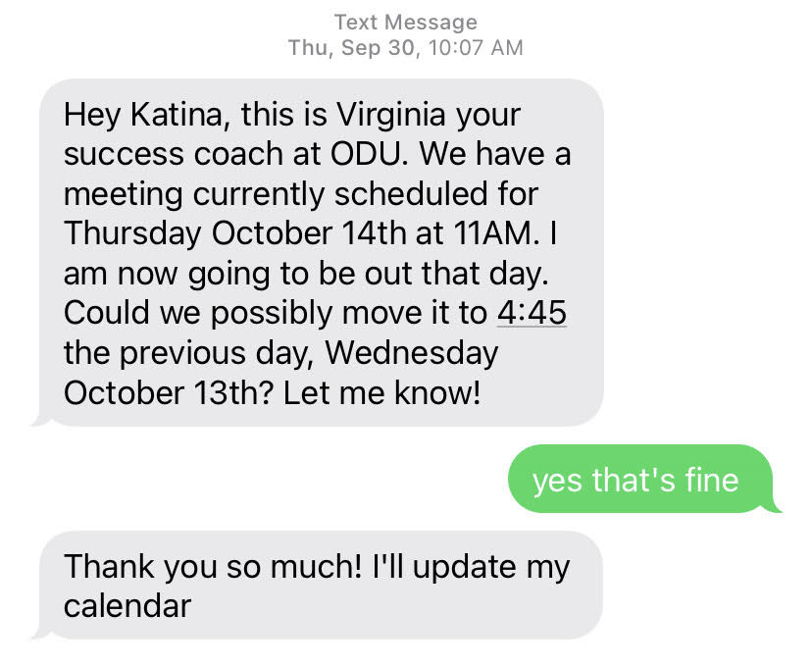This screenshot has width=812, height=666.
Task: Tap the Thu, Sep 30 timestamp
Action: (x=352, y=48)
